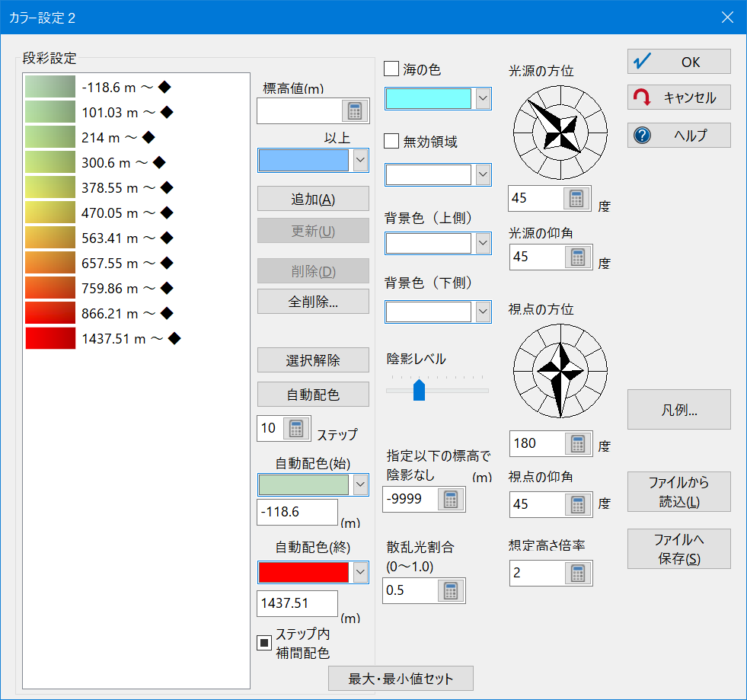Click the red arrow cancel icon
Image resolution: width=747 pixels, height=700 pixels.
tap(642, 97)
